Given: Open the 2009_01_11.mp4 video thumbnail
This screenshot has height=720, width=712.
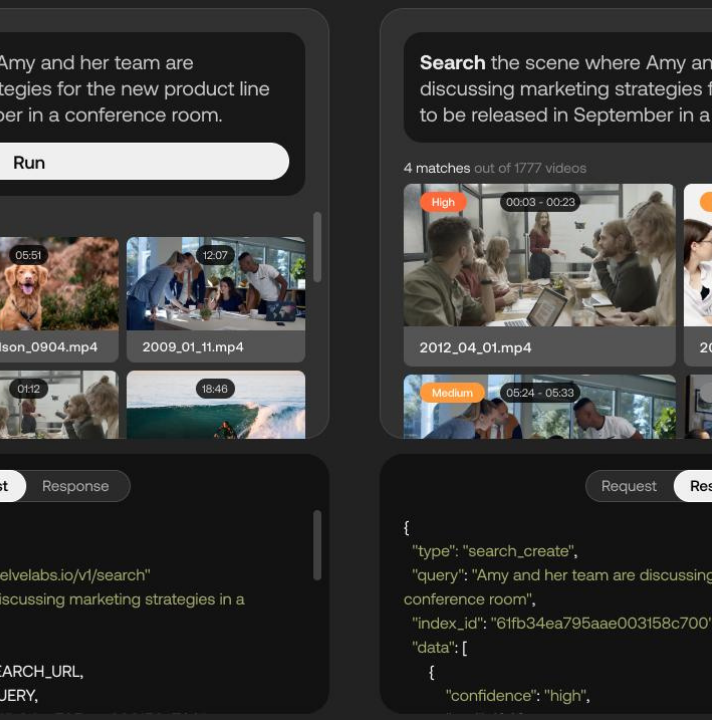Looking at the screenshot, I should [216, 283].
